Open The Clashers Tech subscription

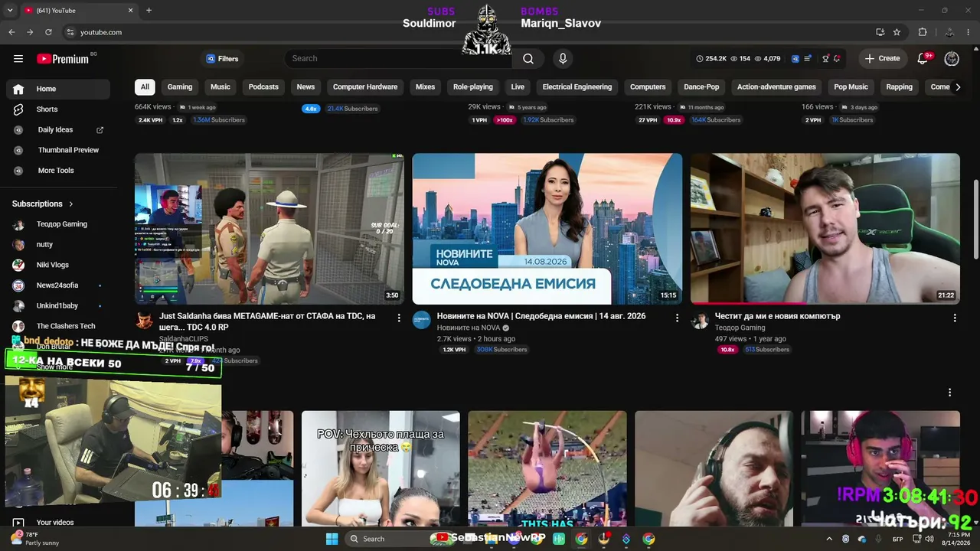point(58,326)
